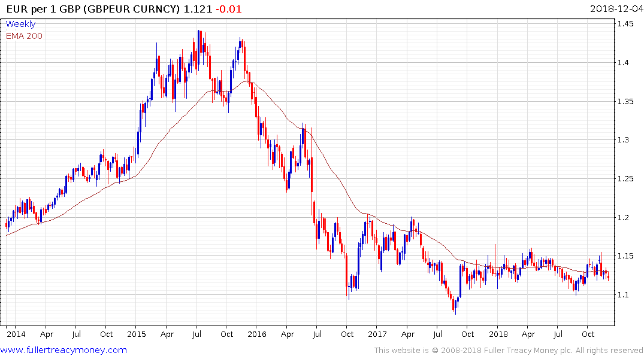
Task: Click the 1.3 y-axis label
Action: coord(623,140)
